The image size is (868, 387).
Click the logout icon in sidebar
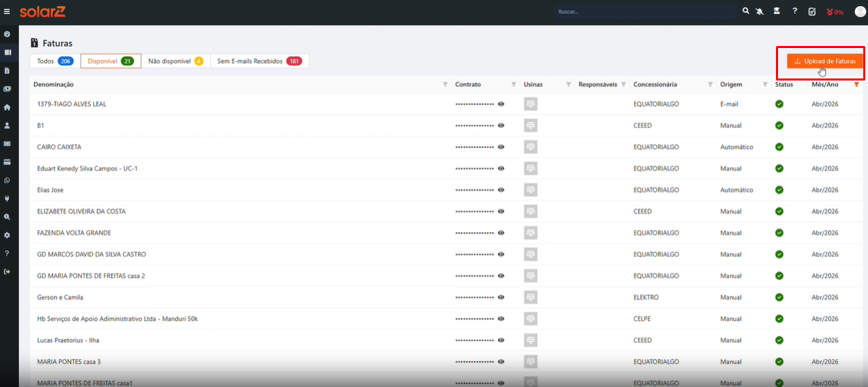pos(7,271)
